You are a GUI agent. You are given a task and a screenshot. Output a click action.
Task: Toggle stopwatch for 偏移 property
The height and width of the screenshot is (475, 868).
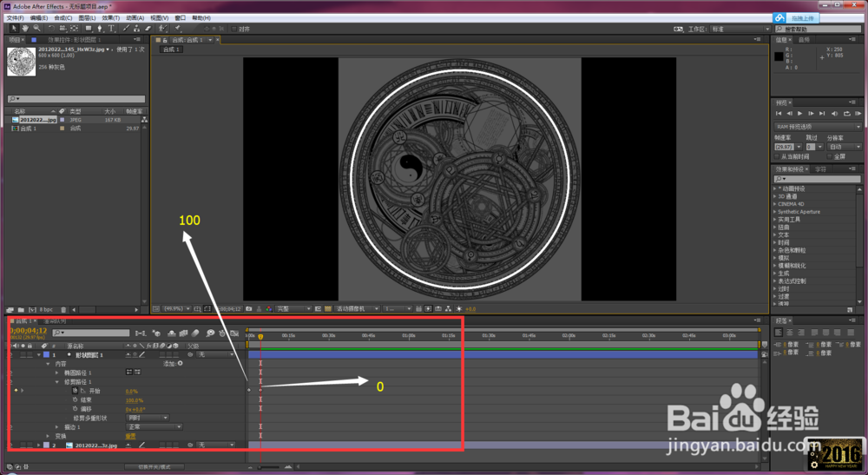click(75, 408)
